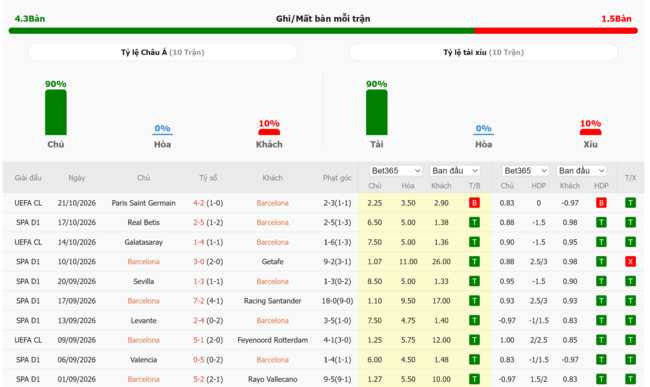650x387 pixels.
Task: Click the T/X green T badge in Rayo Vallecano row
Action: 631,379
